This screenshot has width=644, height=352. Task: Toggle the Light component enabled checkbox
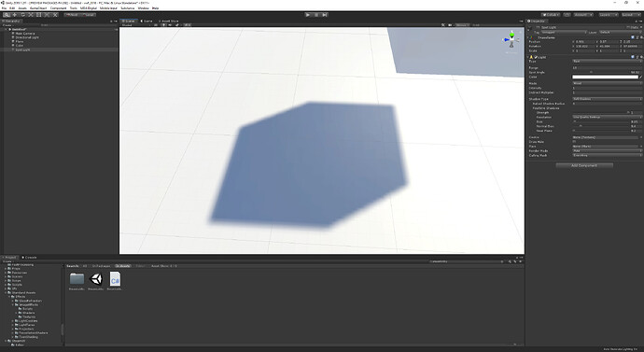click(x=536, y=57)
